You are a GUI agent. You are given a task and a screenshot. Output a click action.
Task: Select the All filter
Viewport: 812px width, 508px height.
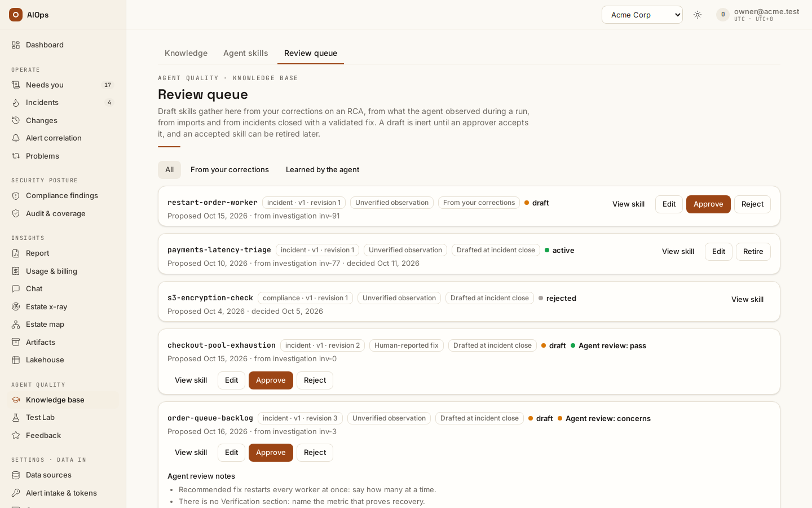click(x=169, y=170)
